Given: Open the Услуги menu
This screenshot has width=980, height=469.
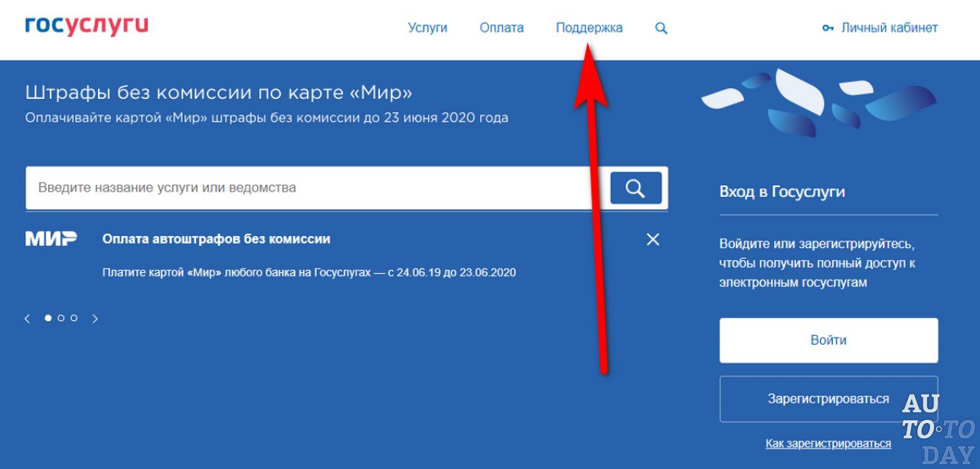Looking at the screenshot, I should (427, 28).
